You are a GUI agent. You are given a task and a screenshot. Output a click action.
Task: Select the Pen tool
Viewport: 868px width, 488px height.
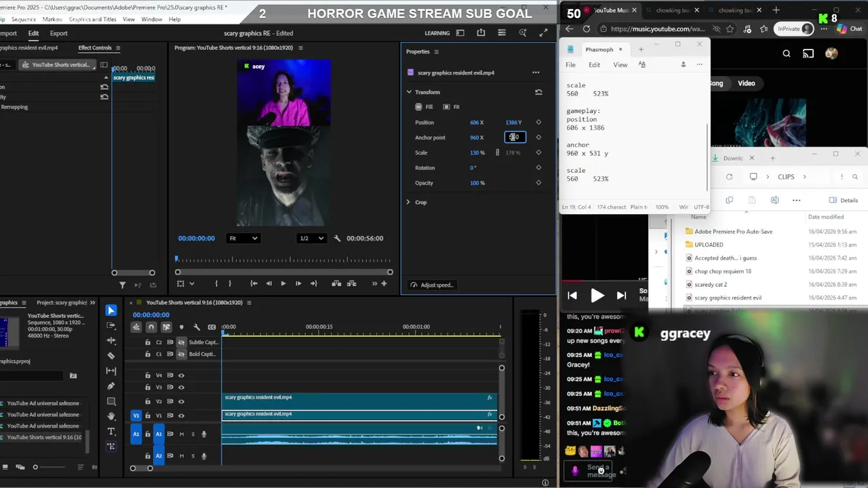(x=111, y=386)
